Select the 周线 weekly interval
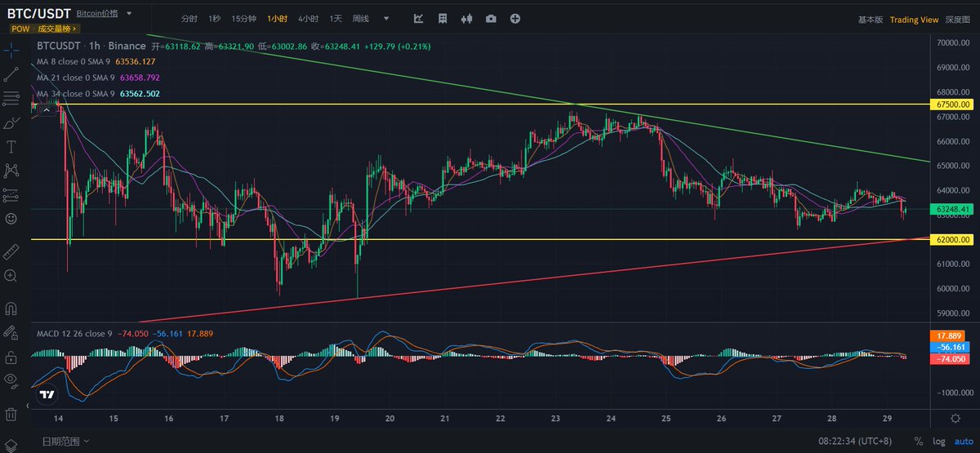 360,19
